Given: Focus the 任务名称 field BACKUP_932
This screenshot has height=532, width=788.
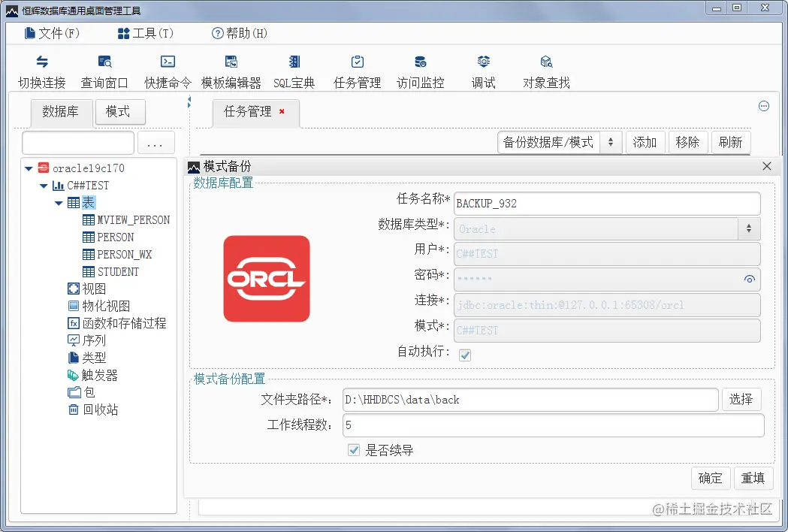Looking at the screenshot, I should tap(607, 203).
